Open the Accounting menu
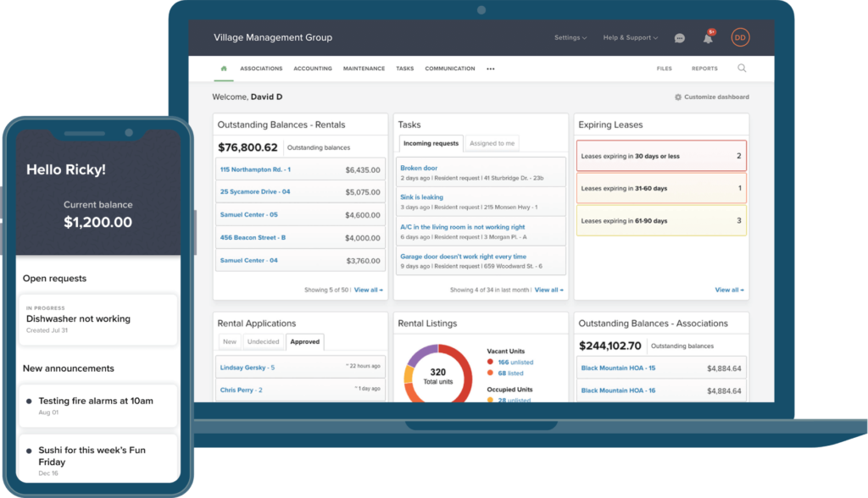The height and width of the screenshot is (498, 868). pyautogui.click(x=313, y=69)
